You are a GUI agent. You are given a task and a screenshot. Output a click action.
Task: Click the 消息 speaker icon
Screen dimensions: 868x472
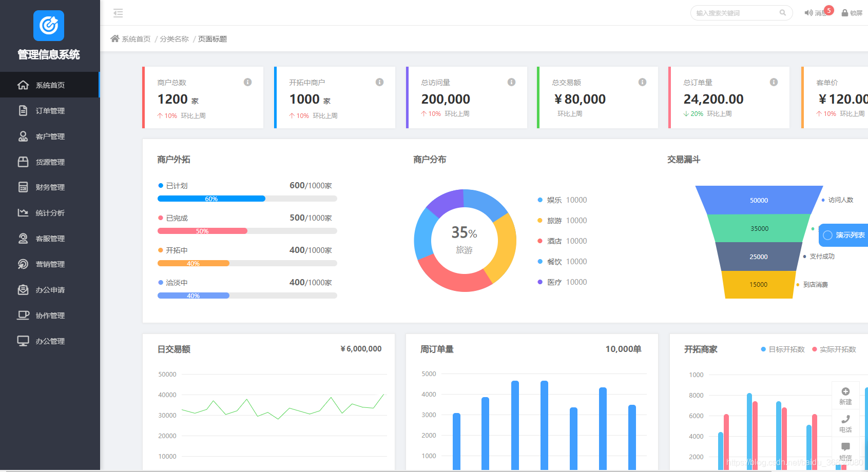click(x=808, y=13)
